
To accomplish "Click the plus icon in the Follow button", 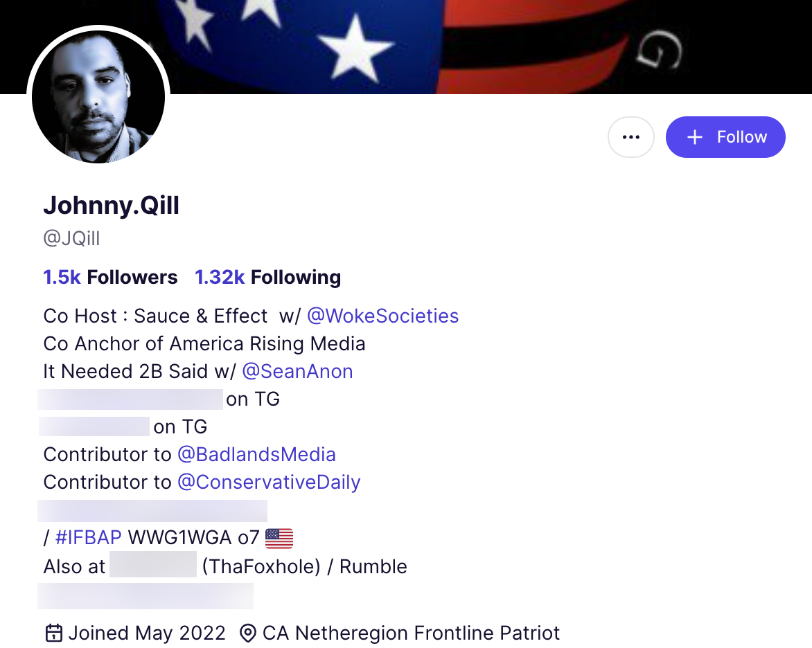I will (695, 137).
